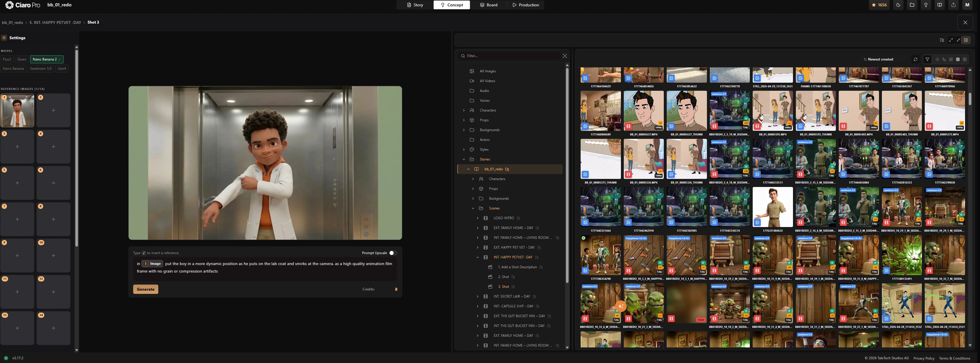
Task: Go to bb_01_redo breadcrumb link
Action: point(13,22)
